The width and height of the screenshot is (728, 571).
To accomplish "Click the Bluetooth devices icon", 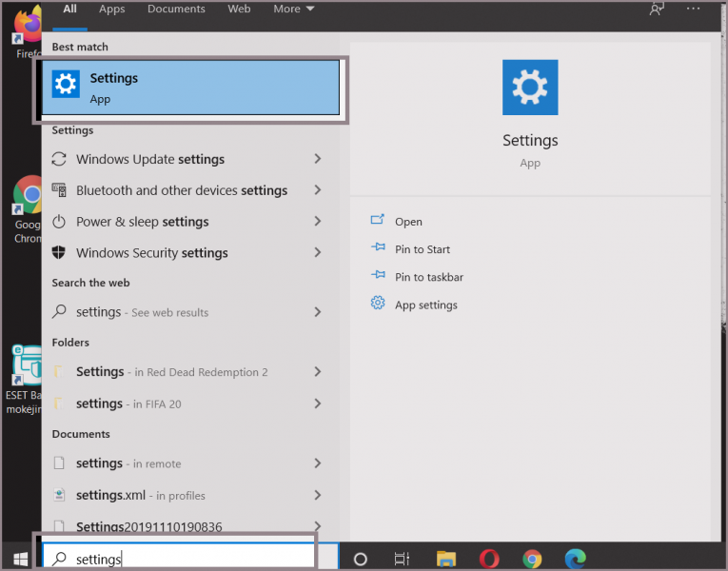I will [59, 190].
